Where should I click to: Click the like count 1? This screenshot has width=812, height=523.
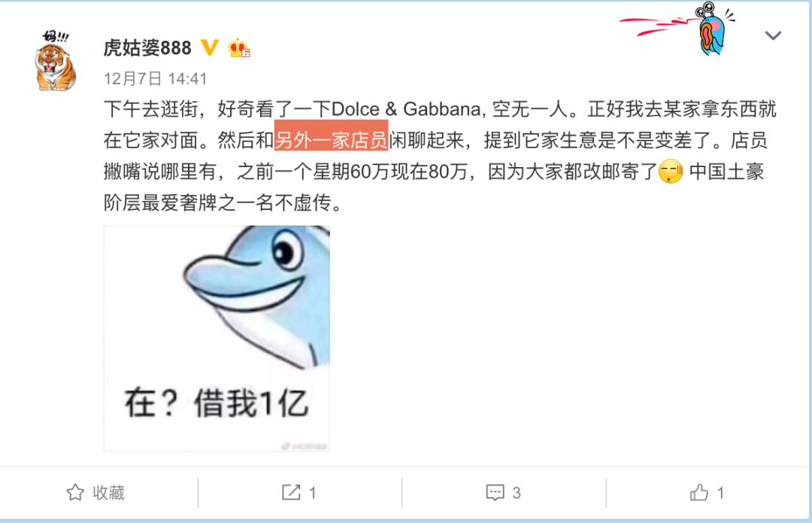click(x=720, y=492)
